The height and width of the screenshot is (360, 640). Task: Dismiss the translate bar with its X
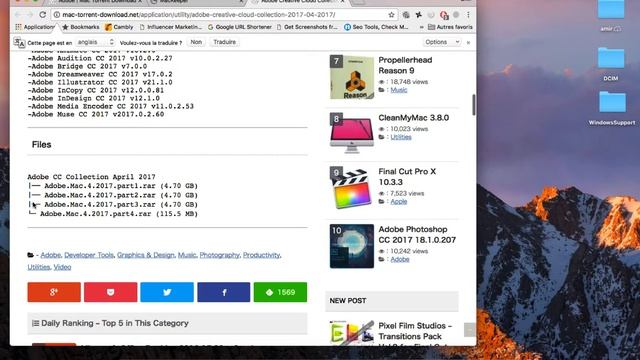click(x=468, y=42)
